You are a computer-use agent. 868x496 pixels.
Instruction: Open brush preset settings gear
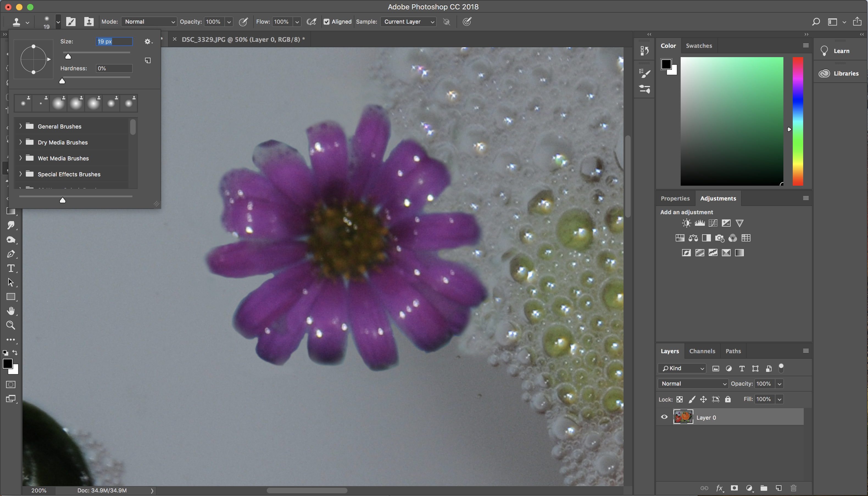[x=148, y=41]
